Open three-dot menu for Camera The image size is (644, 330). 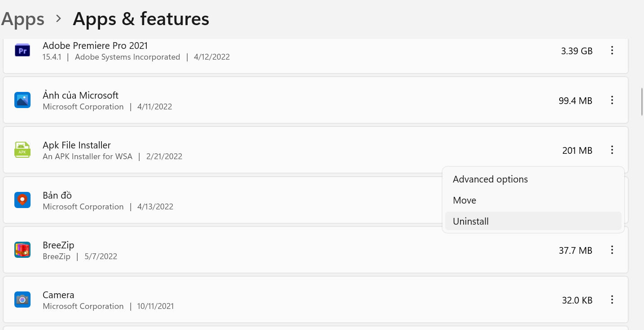612,300
